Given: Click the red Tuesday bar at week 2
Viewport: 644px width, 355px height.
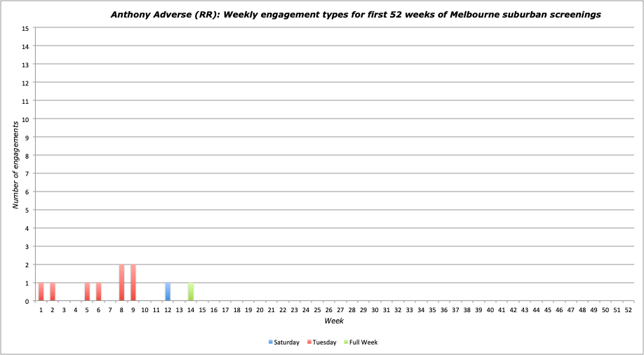Looking at the screenshot, I should click(53, 292).
